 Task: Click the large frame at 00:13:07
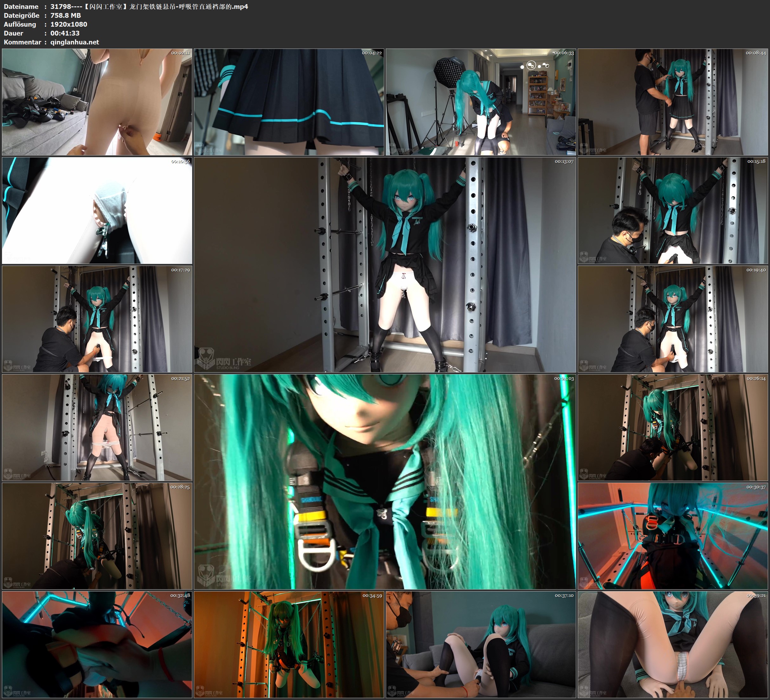[x=385, y=265]
